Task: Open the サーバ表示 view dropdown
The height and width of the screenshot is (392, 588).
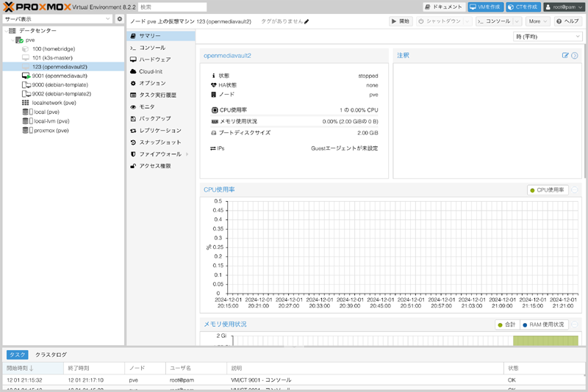Action: (57, 19)
